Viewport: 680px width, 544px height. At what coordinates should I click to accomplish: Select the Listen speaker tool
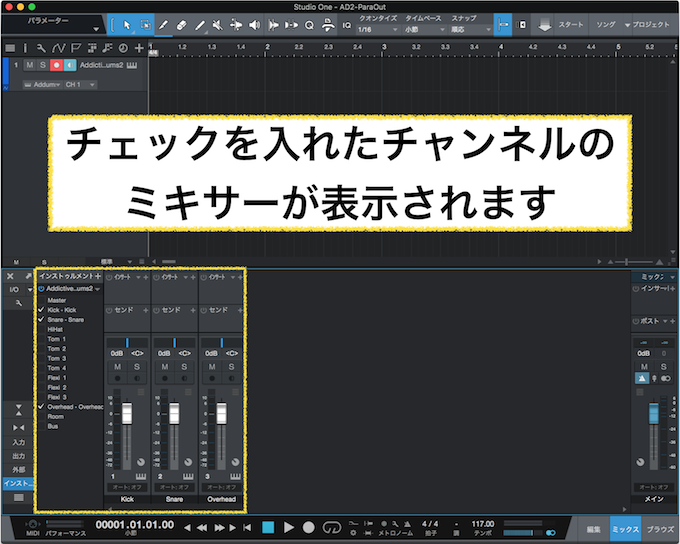[255, 25]
